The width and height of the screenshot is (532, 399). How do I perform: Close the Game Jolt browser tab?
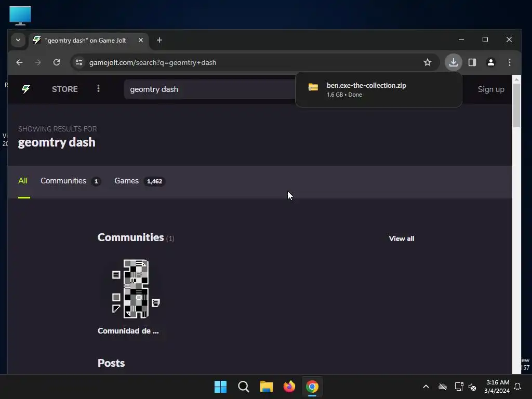(x=141, y=40)
